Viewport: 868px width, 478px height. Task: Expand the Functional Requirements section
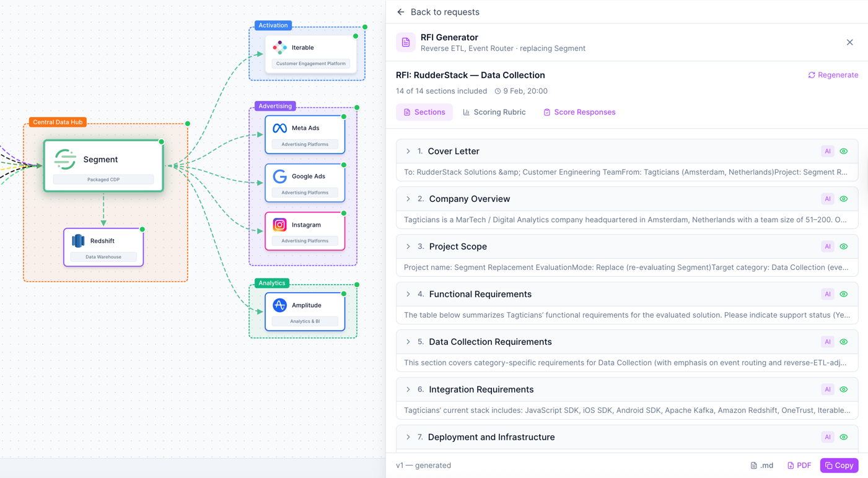[408, 294]
